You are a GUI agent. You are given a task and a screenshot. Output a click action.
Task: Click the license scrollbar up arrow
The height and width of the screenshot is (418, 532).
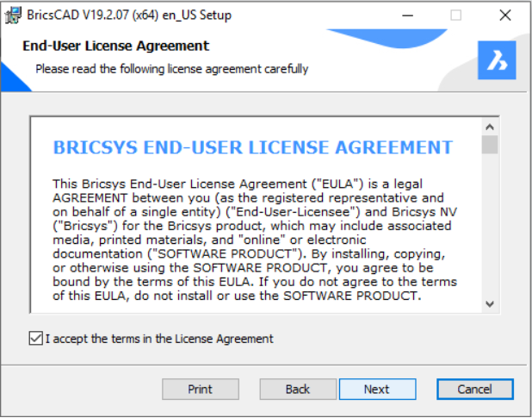pos(490,128)
